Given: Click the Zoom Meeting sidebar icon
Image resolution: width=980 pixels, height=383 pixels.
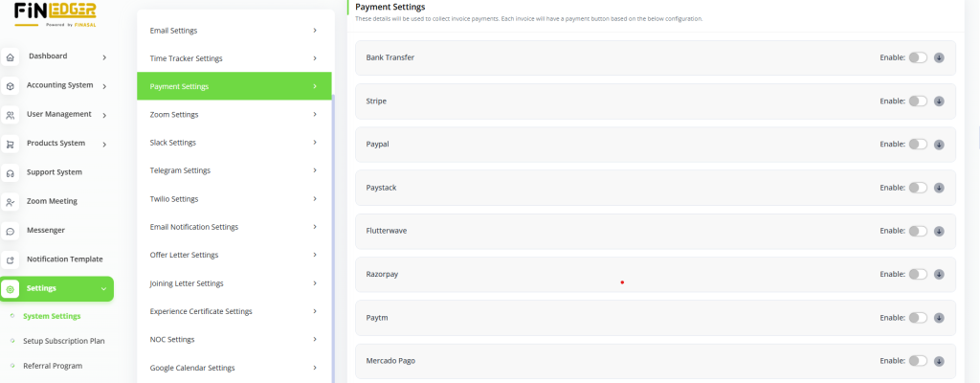Looking at the screenshot, I should [11, 202].
